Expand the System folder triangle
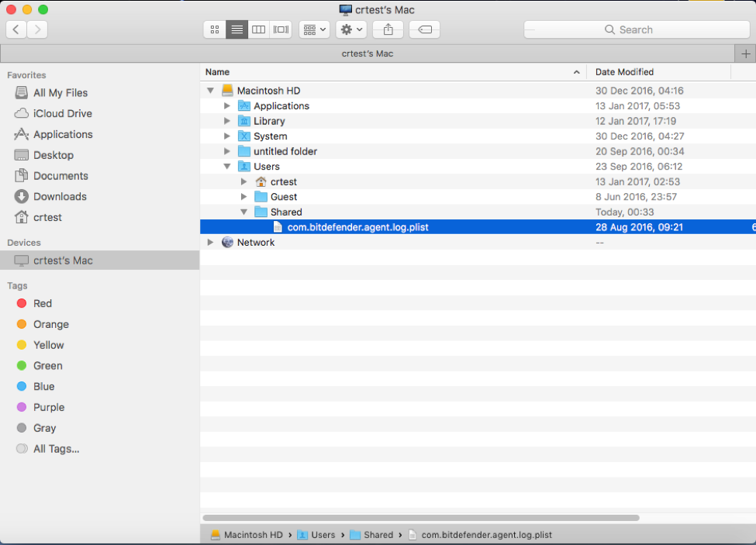This screenshot has height=545, width=756. pyautogui.click(x=227, y=136)
